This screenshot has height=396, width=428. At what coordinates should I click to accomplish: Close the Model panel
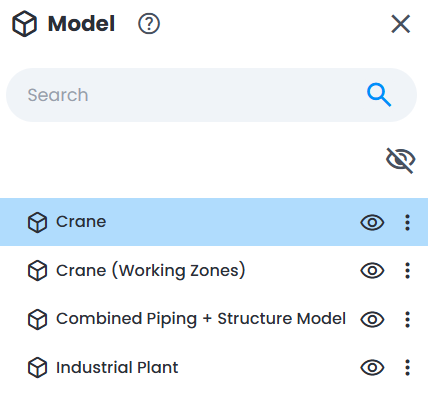click(x=400, y=24)
